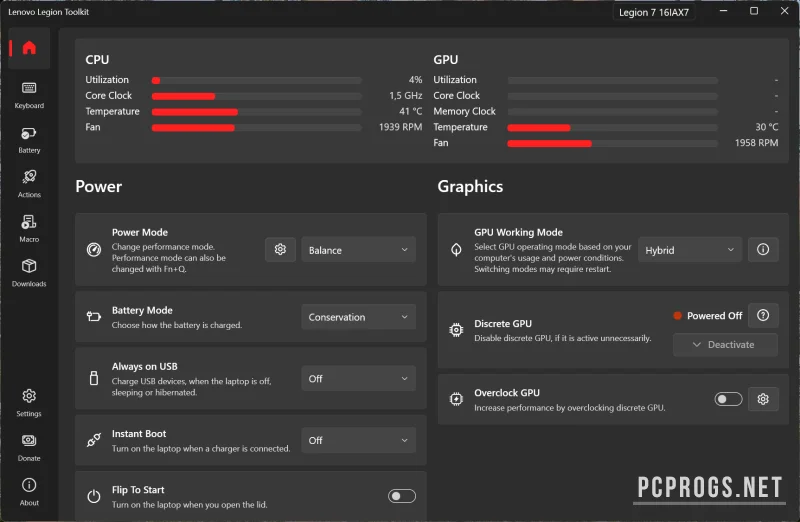
Task: Click the CPU Temperature bar
Action: tap(257, 112)
